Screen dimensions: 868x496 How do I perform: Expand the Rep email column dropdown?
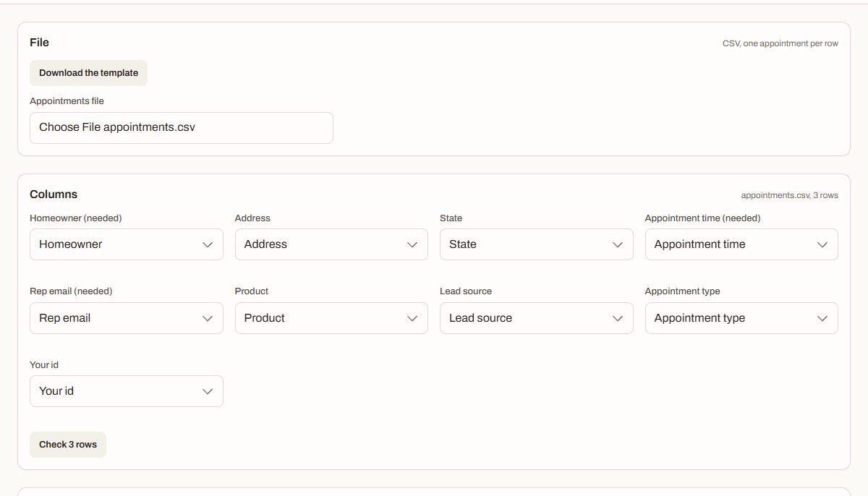(x=127, y=318)
